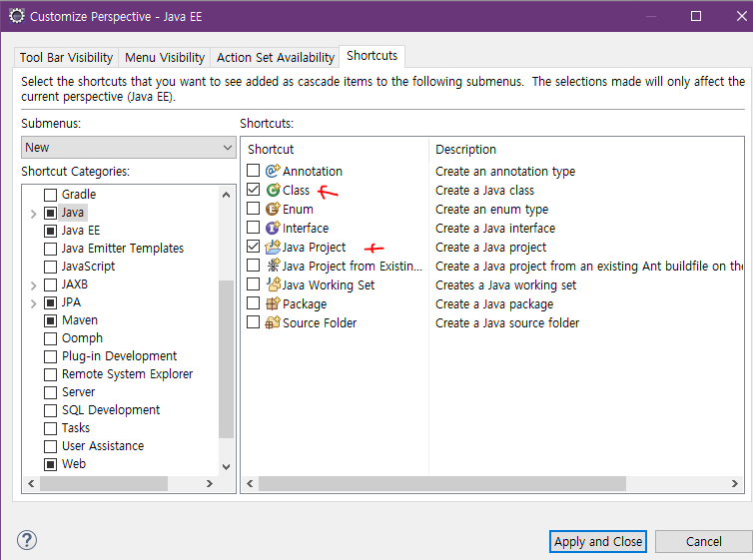
Task: Check the Package shortcut checkbox
Action: (253, 303)
